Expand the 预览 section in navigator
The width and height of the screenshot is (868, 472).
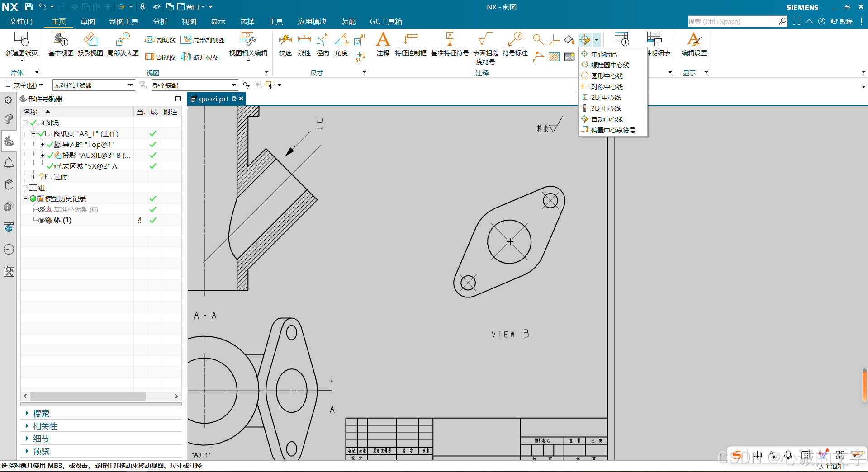(27, 451)
